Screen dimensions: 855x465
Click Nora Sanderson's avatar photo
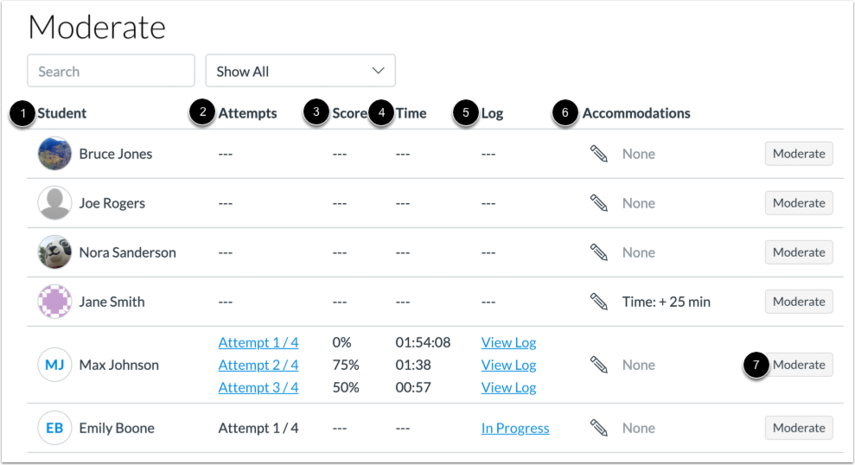pos(54,252)
